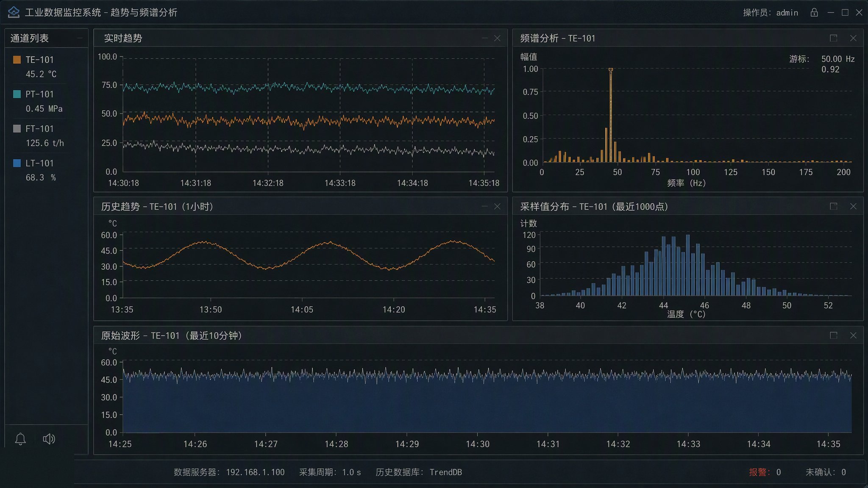Screen dimensions: 868x488
Task: Close the 原始波形 panel
Action: pos(854,335)
